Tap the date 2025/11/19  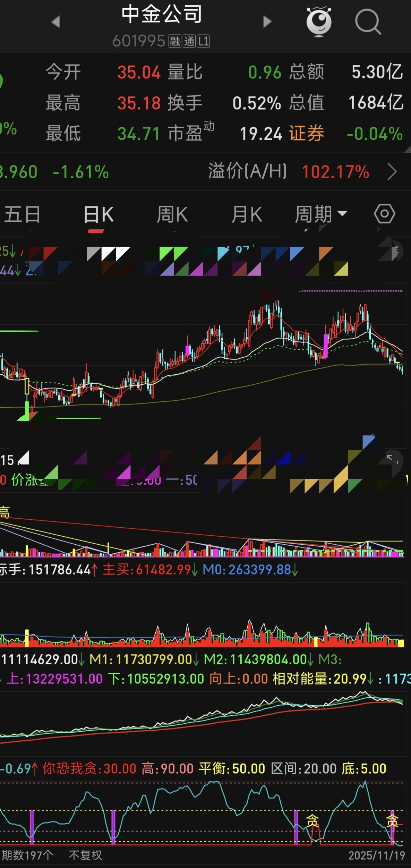pyautogui.click(x=377, y=856)
